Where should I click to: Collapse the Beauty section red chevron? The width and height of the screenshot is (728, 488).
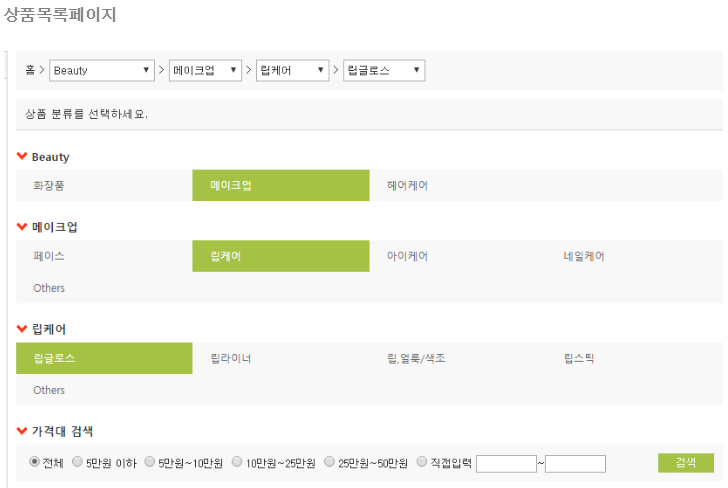pos(22,157)
